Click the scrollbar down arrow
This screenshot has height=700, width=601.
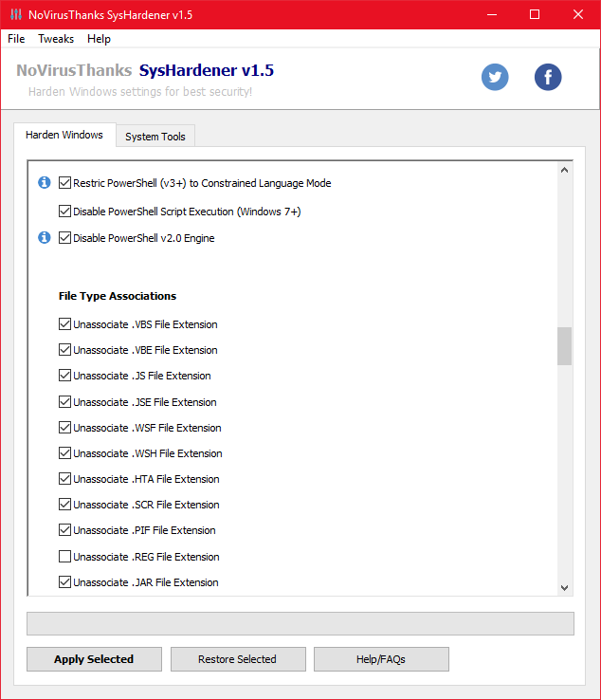click(x=564, y=587)
